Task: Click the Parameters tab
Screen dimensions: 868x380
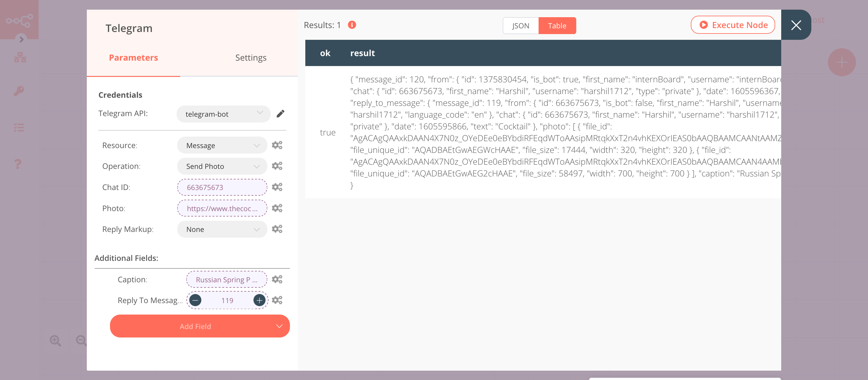Action: coord(134,58)
